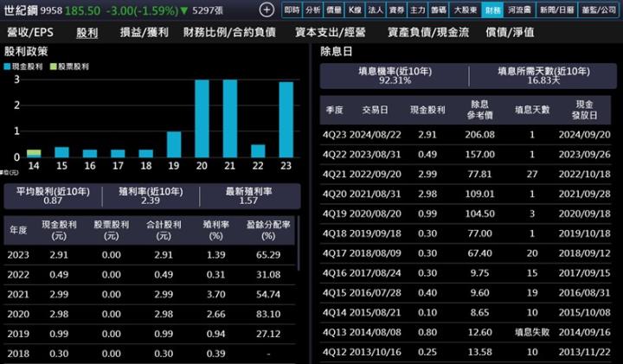Select the 2018 row in dividend table
623x364 pixels.
(x=150, y=354)
